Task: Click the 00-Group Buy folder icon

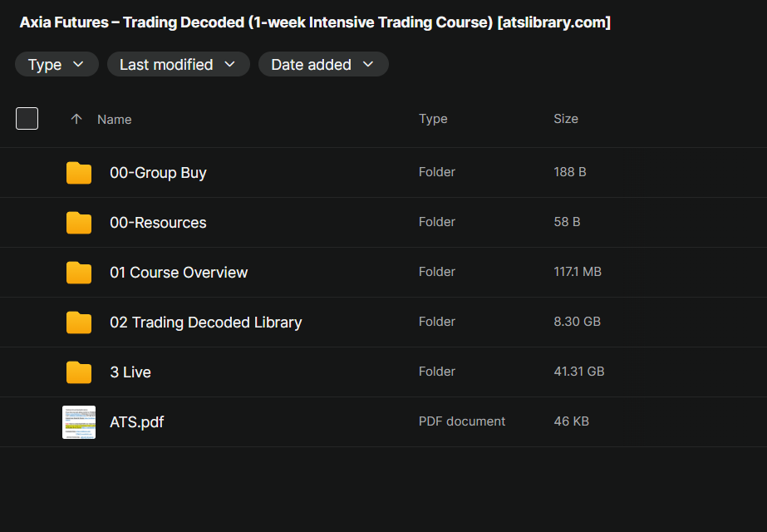Action: 79,173
